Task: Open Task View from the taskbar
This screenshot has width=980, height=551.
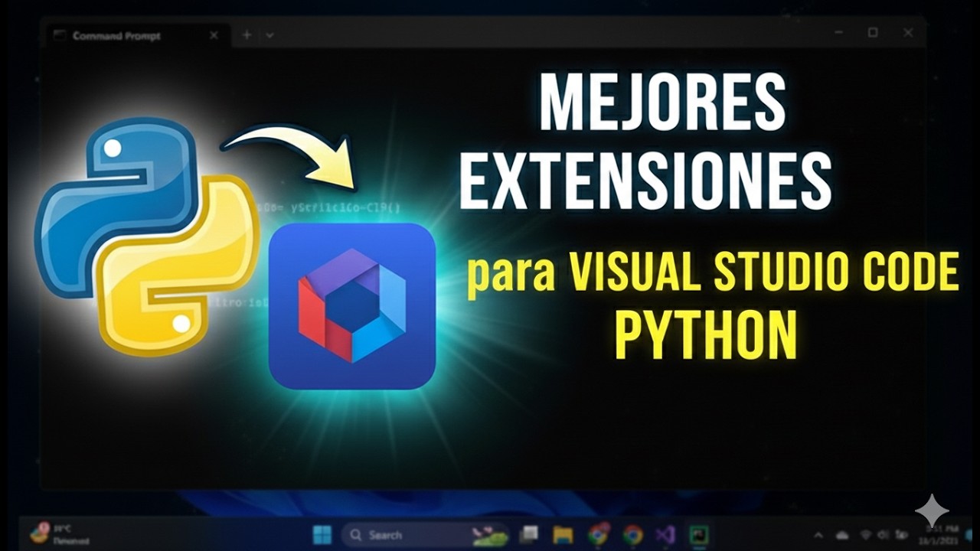Action: [528, 534]
